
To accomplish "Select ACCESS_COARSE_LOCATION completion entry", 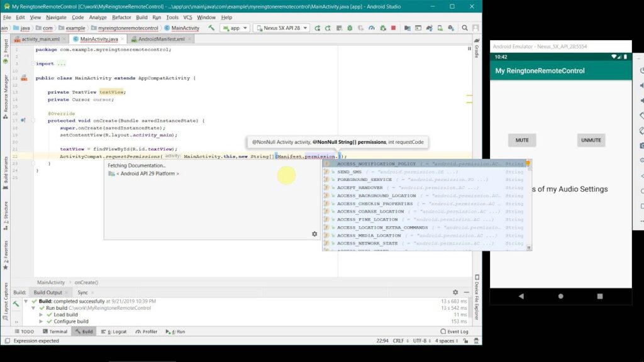I will [x=425, y=211].
